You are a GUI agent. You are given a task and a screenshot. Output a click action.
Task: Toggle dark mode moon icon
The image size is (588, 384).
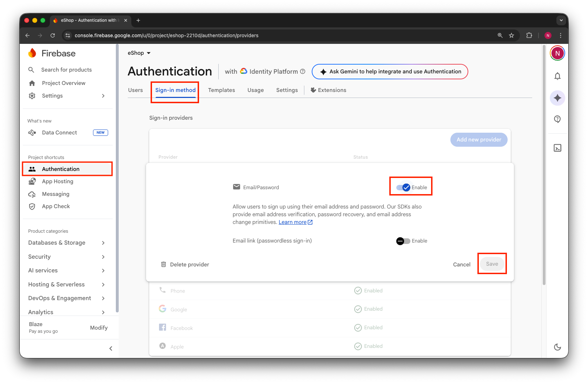click(x=557, y=347)
